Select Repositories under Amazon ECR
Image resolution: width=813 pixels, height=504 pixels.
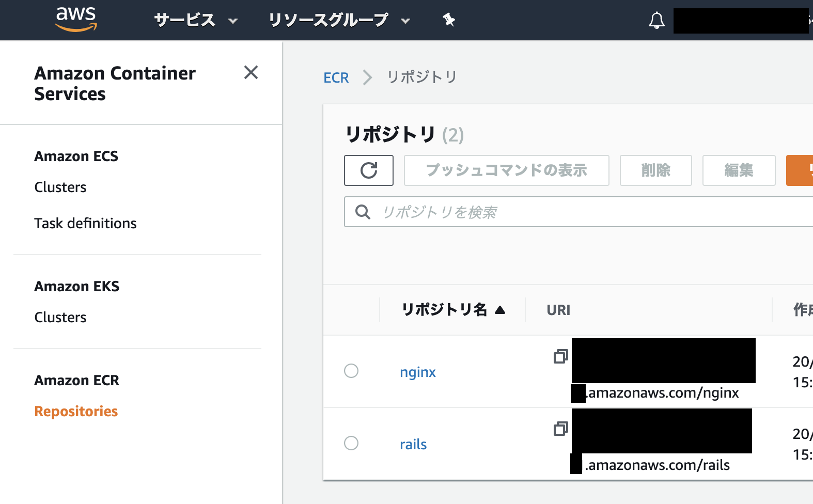(x=76, y=411)
